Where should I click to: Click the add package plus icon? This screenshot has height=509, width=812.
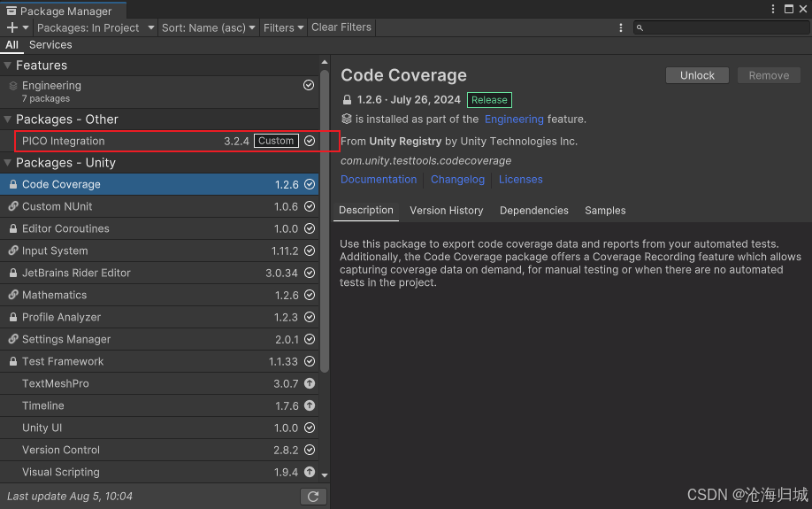pyautogui.click(x=12, y=27)
